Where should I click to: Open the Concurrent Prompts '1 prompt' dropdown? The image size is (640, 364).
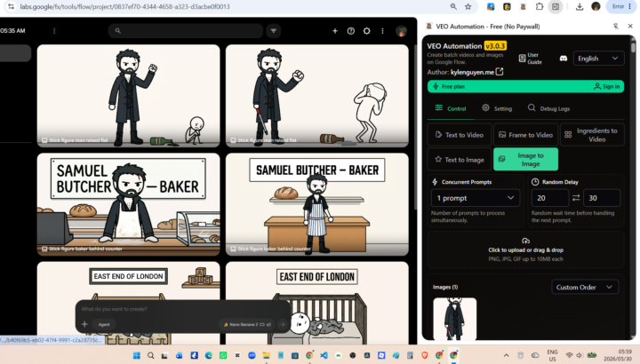click(475, 198)
